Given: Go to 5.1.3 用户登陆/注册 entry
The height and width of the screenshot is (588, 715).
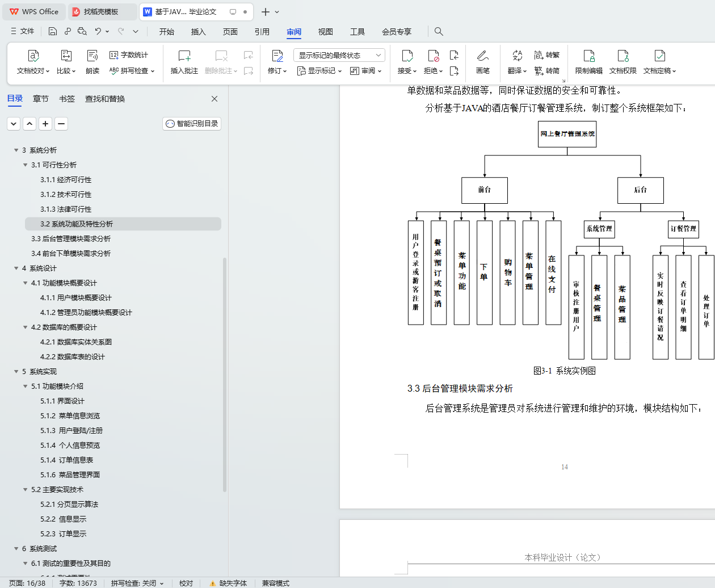Looking at the screenshot, I should 71,431.
